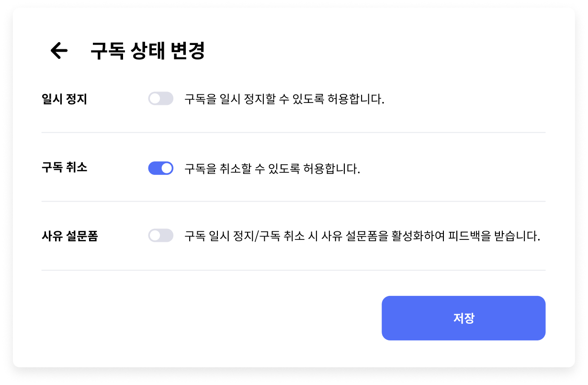Viewport: 588px width, 385px height.
Task: Select the 구독 취소 row label
Action: 64,168
